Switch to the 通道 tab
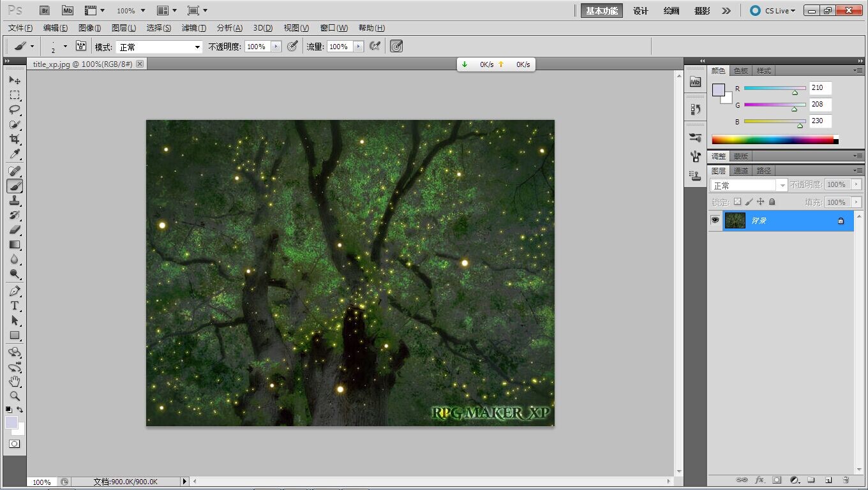Viewport: 868px width, 490px height. pos(741,171)
